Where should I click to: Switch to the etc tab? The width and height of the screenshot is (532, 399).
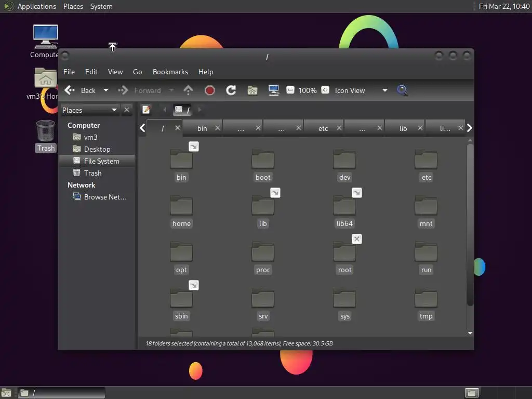(x=323, y=128)
